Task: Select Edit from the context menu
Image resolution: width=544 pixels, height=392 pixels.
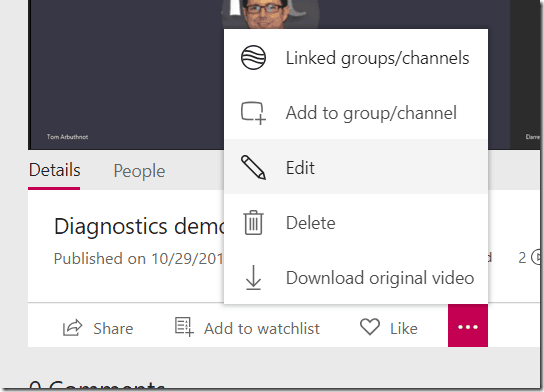Action: [x=356, y=167]
